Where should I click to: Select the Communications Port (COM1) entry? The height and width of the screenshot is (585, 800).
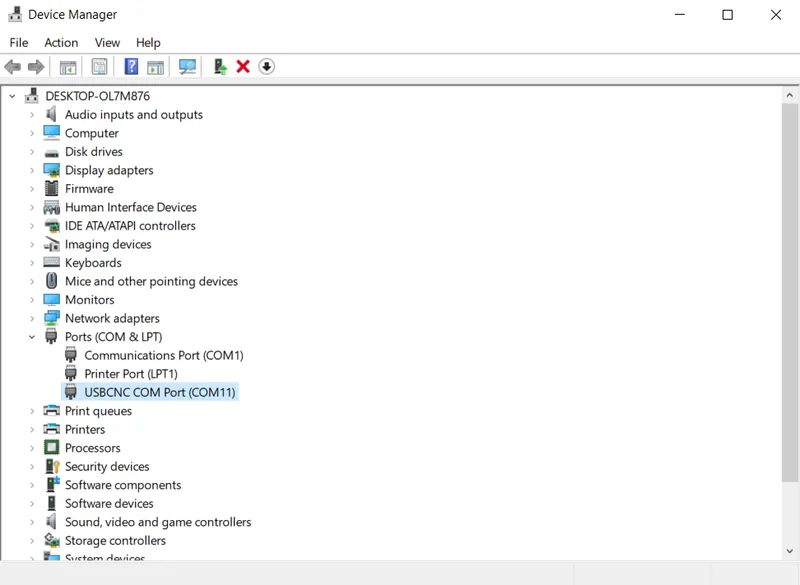click(x=163, y=355)
